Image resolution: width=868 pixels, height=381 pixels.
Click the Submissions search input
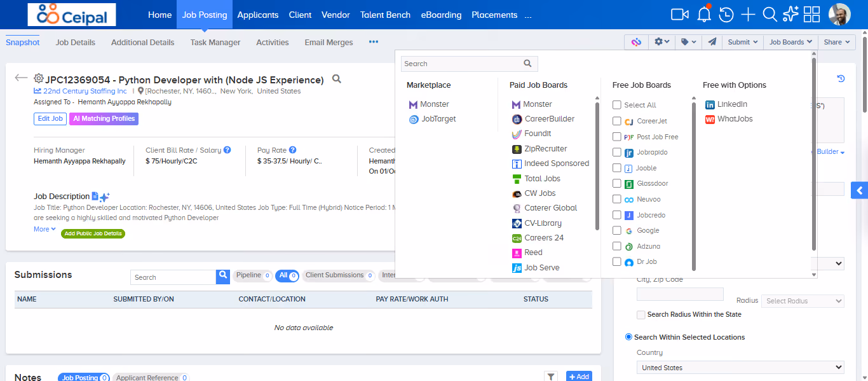click(173, 277)
